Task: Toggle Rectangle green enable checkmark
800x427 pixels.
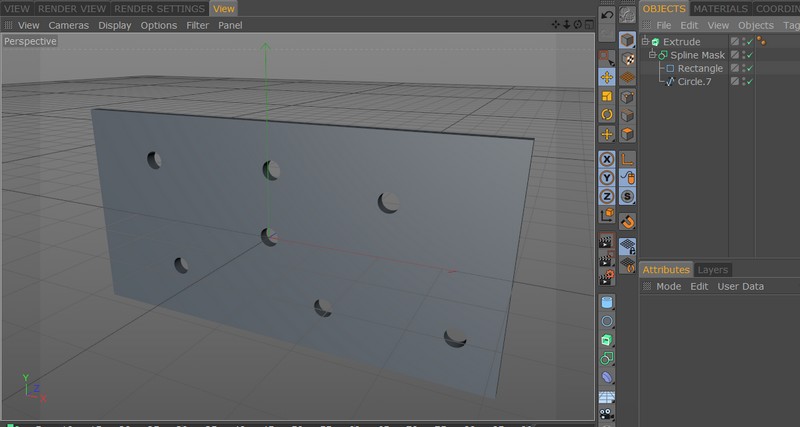Action: [750, 68]
